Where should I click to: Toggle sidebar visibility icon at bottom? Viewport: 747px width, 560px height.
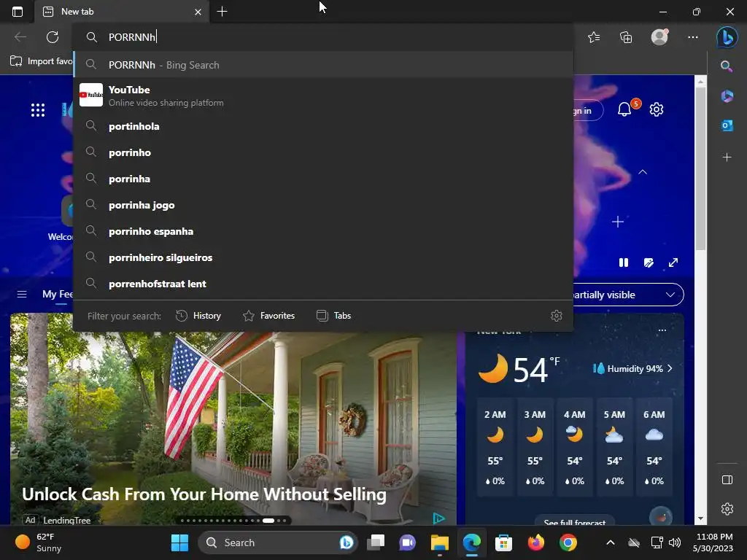727,480
